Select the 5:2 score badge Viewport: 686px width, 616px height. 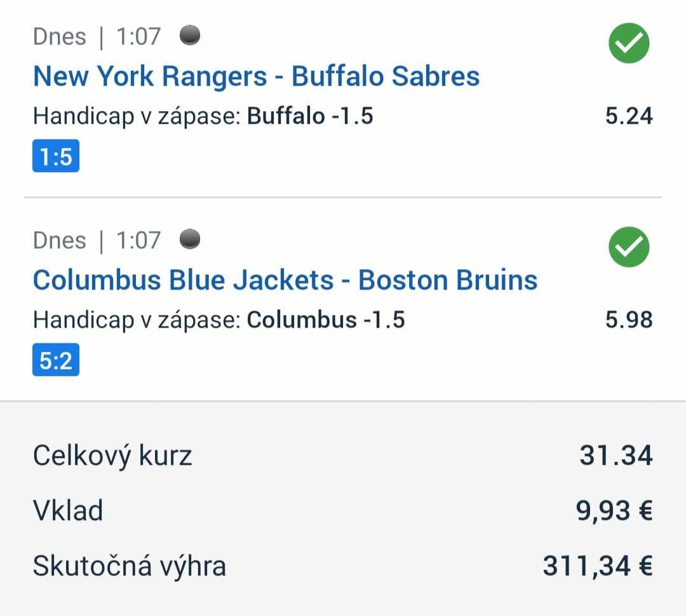[x=56, y=359]
